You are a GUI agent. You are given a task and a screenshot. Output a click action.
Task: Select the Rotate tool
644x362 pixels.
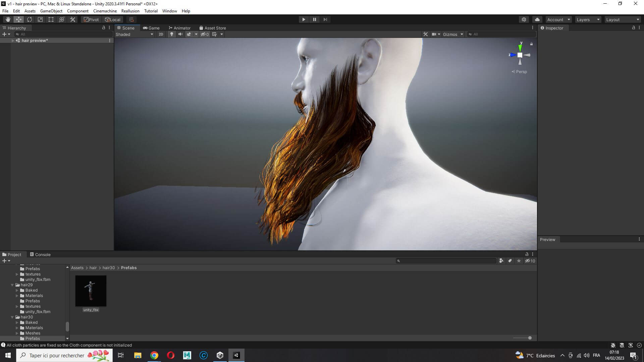(x=30, y=19)
